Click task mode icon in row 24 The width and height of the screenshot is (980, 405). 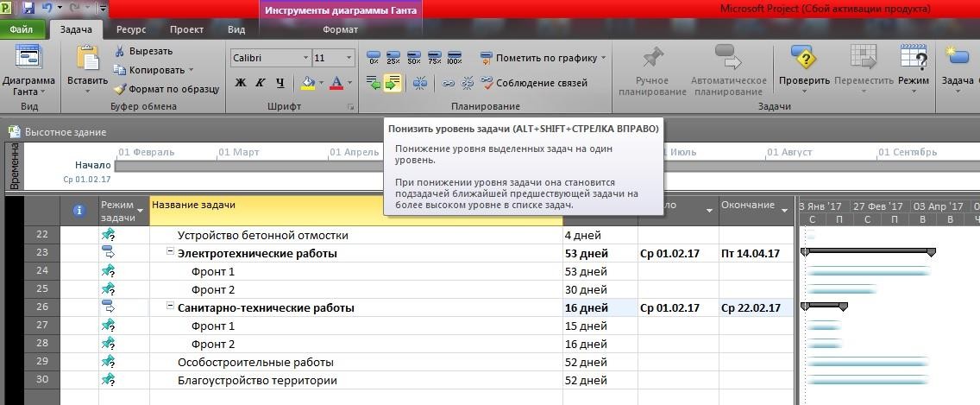click(109, 271)
